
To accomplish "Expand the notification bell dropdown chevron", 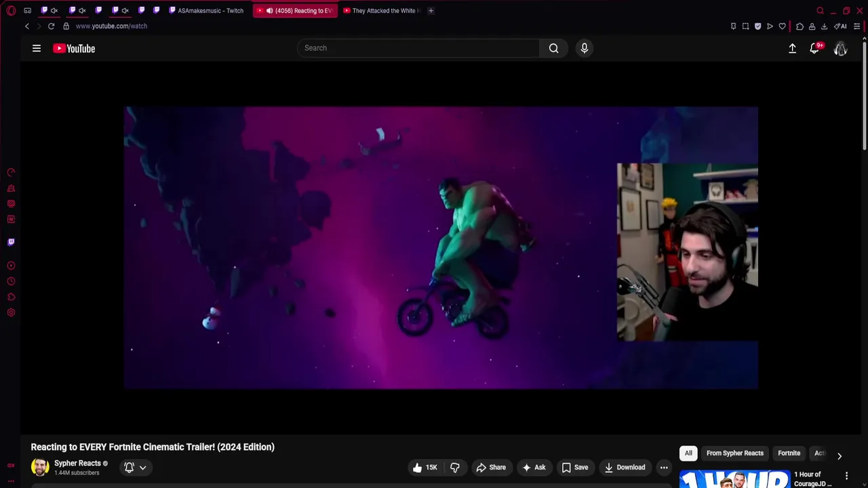I will (x=142, y=468).
